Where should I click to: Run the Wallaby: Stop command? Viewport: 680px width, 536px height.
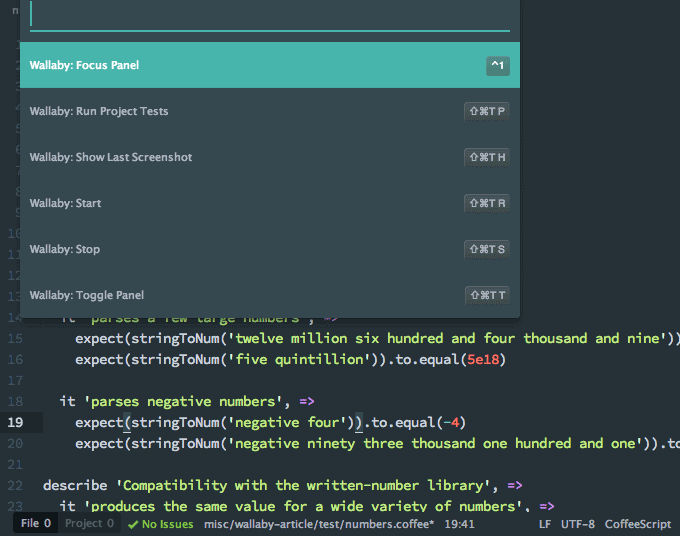(270, 249)
